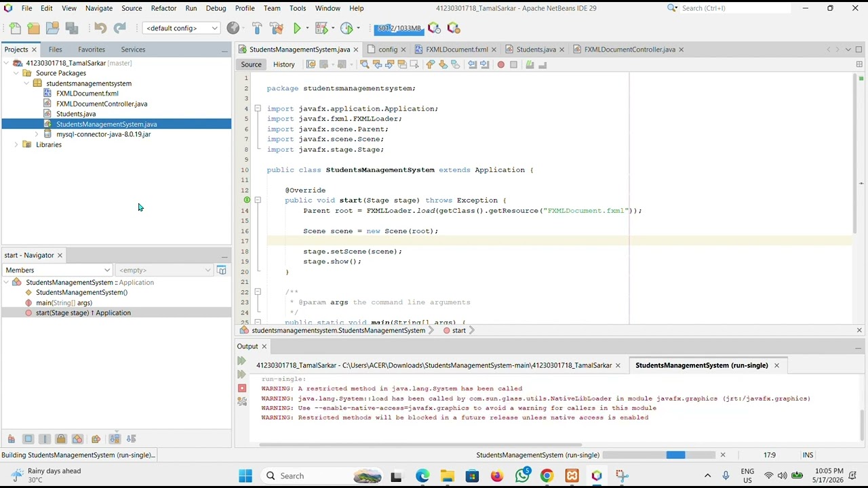
Task: Open the Navigate menu
Action: point(99,8)
